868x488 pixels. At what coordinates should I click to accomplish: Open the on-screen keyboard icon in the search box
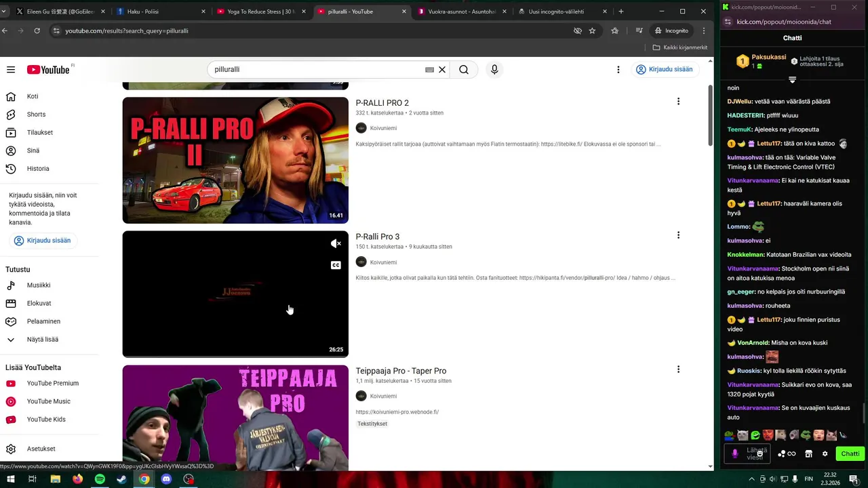click(429, 70)
